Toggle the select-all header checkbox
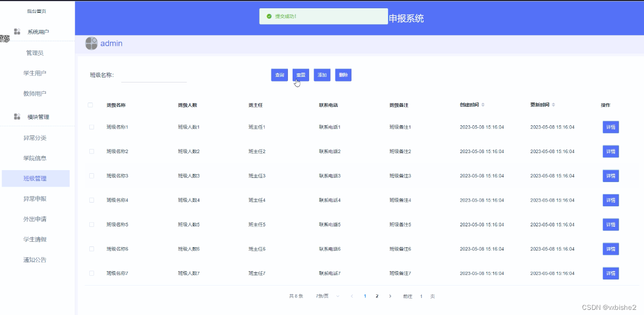Viewport: 644px width, 315px height. tap(90, 105)
